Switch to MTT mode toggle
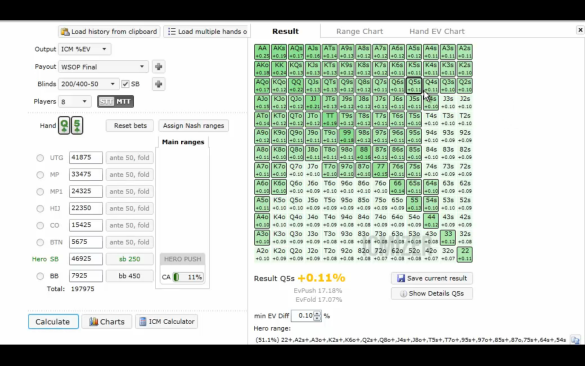This screenshot has height=366, width=585. point(123,101)
